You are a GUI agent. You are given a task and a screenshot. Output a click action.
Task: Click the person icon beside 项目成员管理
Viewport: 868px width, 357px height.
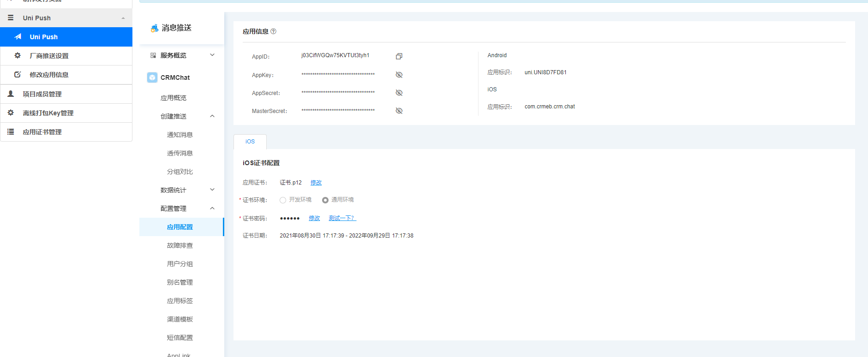pos(11,94)
